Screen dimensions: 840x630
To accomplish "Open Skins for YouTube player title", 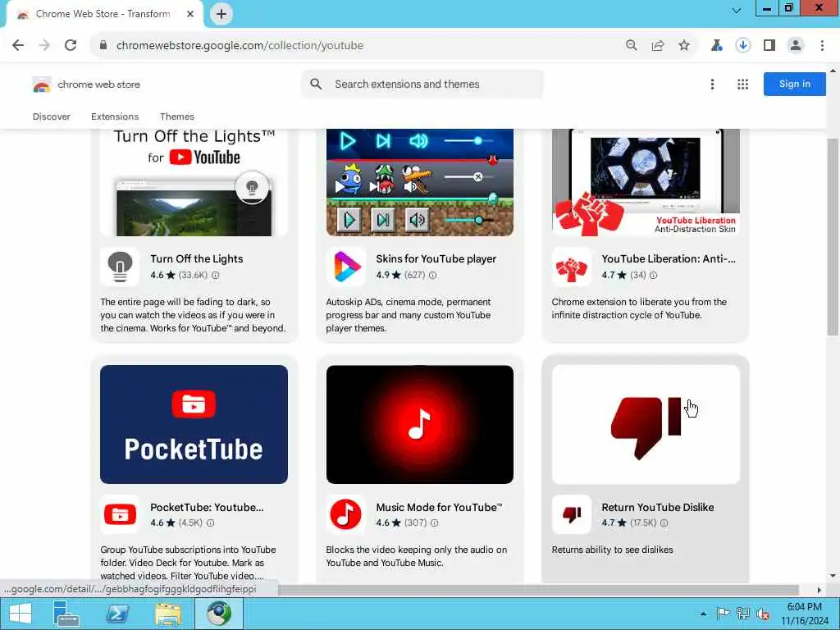I will click(436, 258).
